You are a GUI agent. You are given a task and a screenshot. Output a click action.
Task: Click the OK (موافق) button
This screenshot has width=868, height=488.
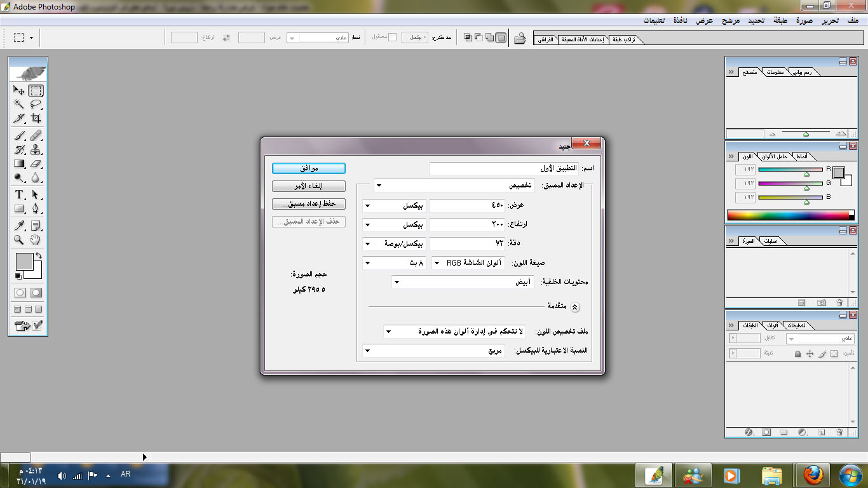click(309, 168)
